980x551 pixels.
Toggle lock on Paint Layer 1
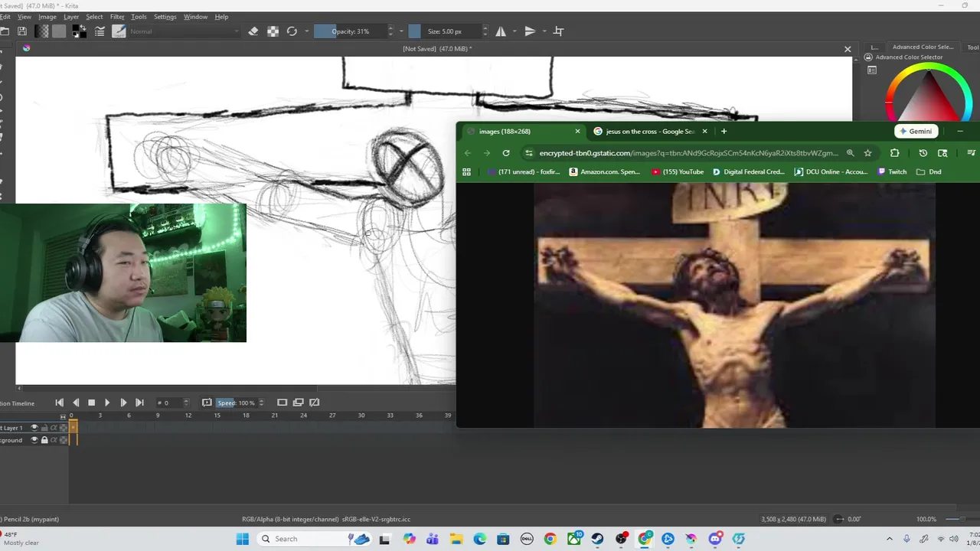44,428
